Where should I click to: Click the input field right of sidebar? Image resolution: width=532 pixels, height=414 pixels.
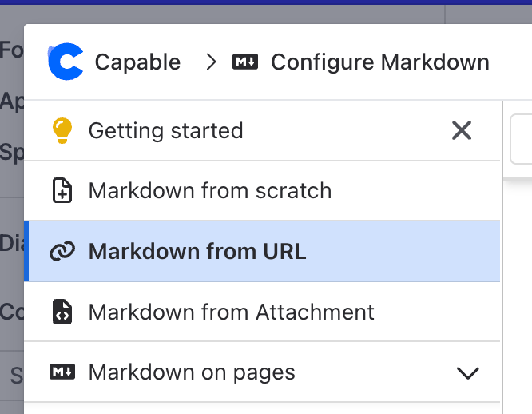(521, 140)
